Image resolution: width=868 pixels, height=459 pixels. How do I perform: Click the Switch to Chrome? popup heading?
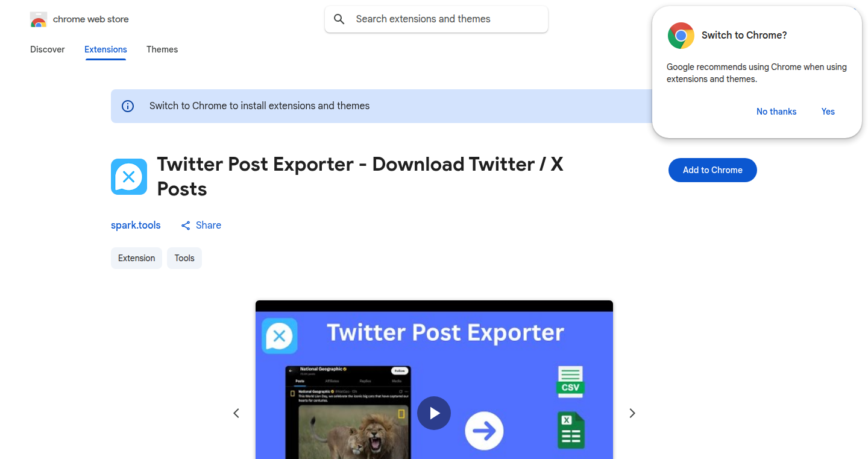(x=744, y=36)
